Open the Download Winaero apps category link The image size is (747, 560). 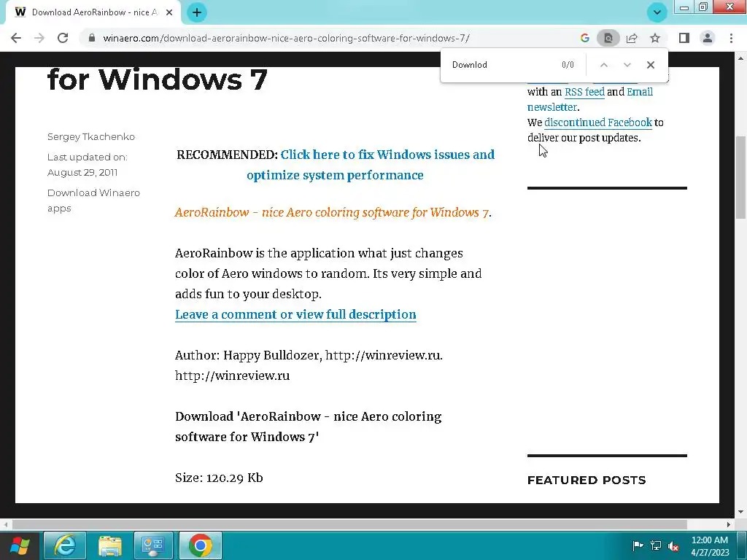93,201
